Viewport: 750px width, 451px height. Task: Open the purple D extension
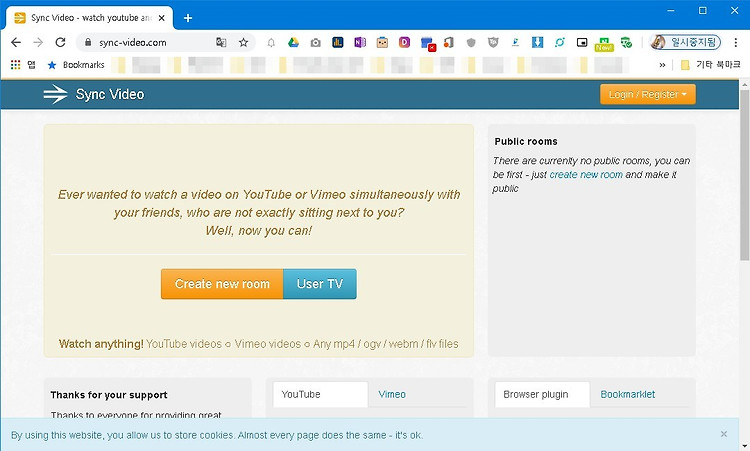coord(404,43)
